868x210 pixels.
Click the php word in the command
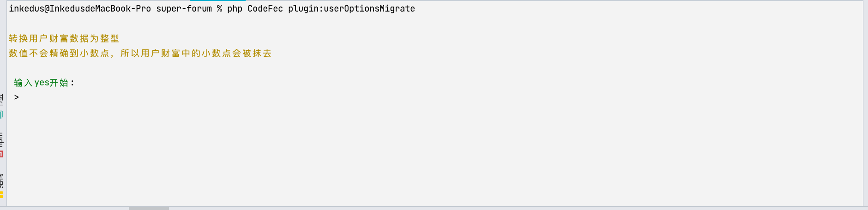coord(235,9)
